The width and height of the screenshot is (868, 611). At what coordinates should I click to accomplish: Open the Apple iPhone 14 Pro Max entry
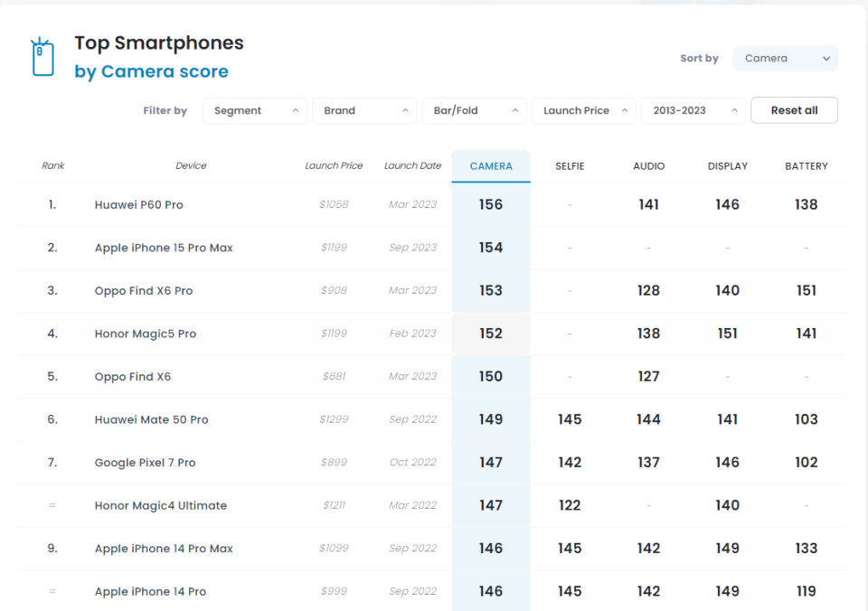tap(164, 549)
